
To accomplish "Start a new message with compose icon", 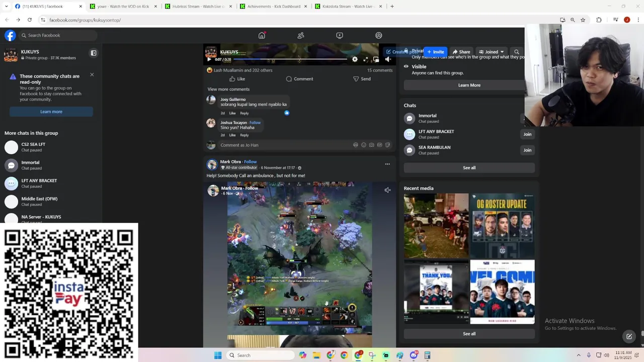I will click(629, 336).
